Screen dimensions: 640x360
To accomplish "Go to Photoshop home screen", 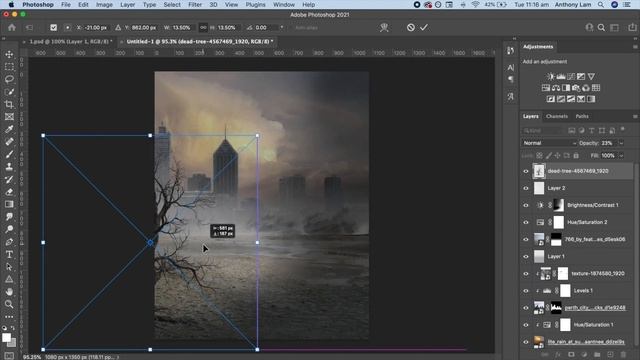I will tap(12, 27).
